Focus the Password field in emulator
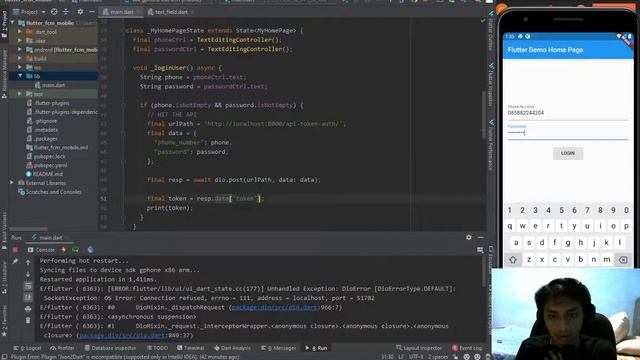Viewport: 640px width, 360px height. [568, 132]
